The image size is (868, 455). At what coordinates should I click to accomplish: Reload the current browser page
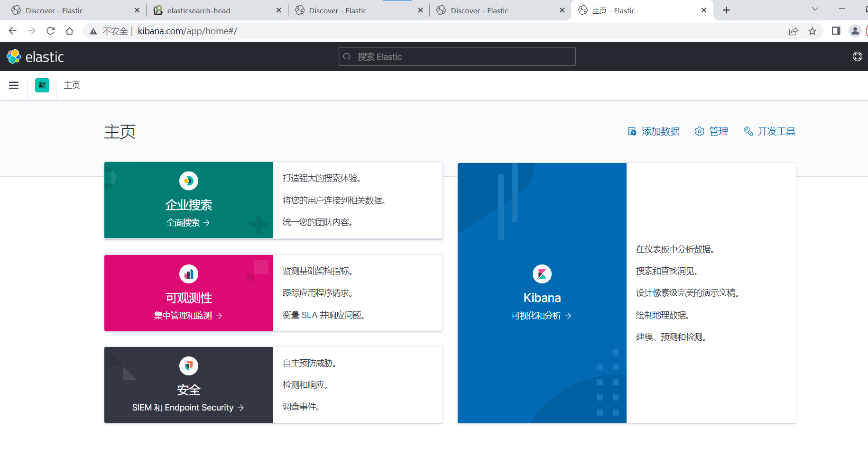point(50,31)
